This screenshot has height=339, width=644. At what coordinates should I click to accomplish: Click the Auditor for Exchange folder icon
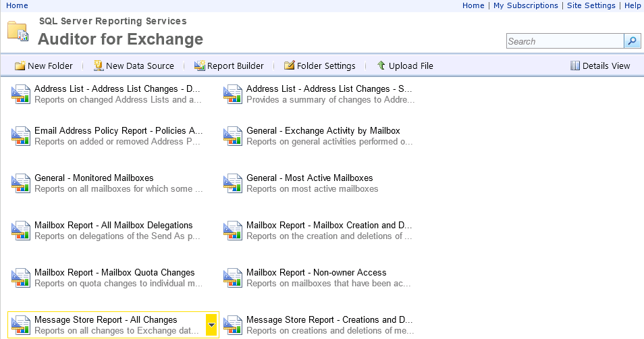(18, 31)
